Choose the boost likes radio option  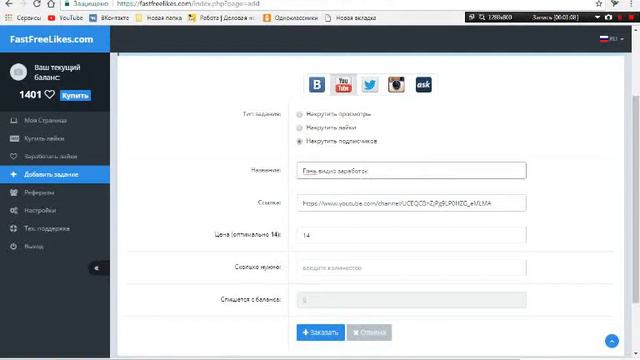click(300, 128)
